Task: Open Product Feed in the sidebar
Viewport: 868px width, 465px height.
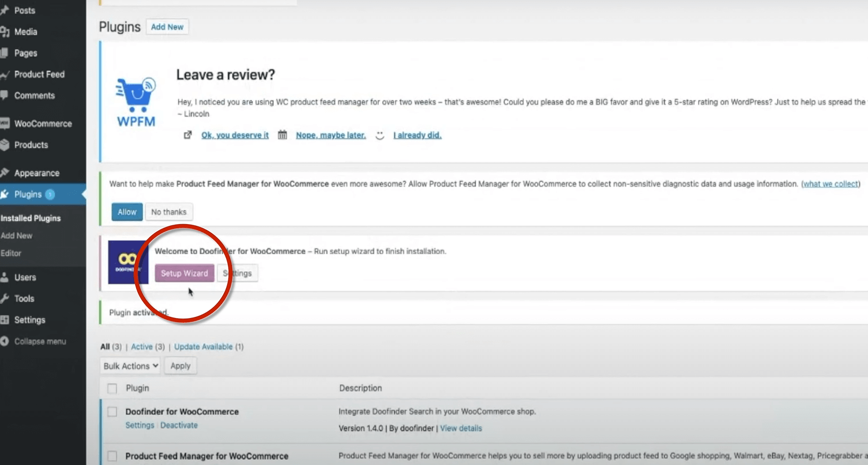Action: click(x=39, y=74)
